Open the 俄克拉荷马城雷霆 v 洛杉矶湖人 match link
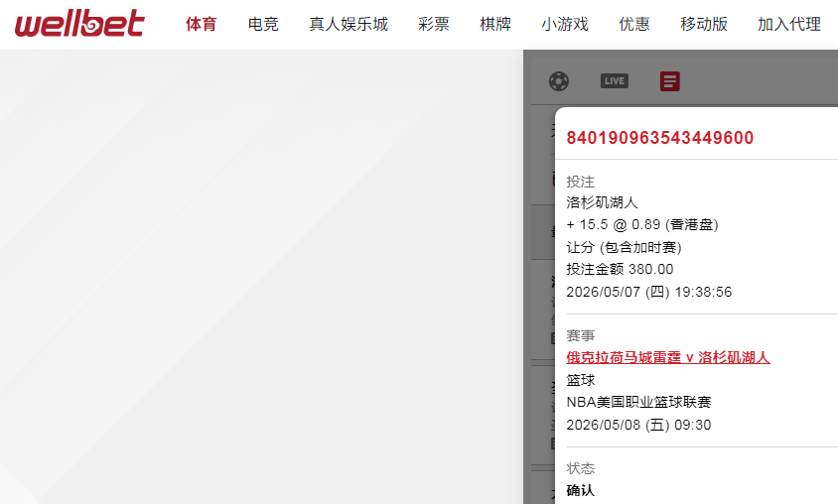Viewport: 838px width, 504px height. (668, 357)
